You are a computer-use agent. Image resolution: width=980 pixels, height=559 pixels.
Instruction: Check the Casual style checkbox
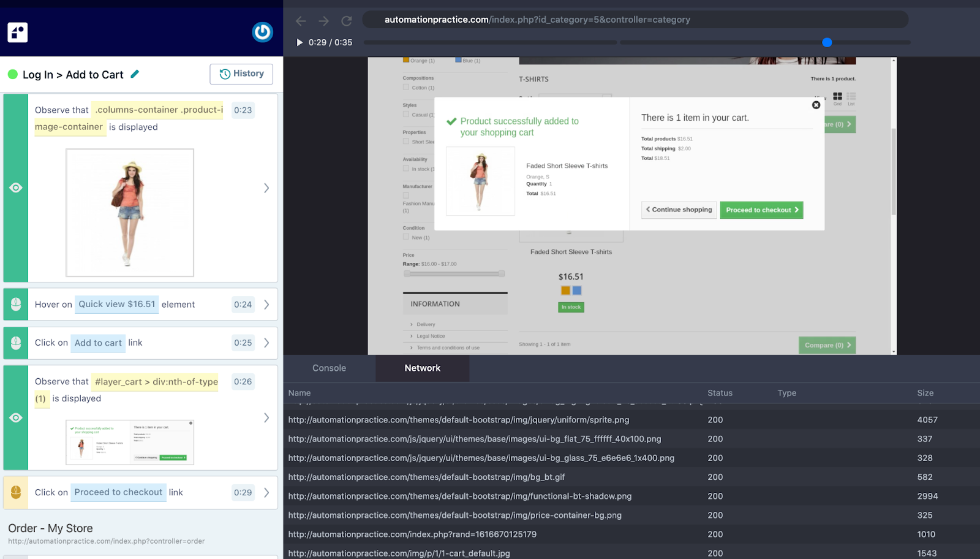406,115
